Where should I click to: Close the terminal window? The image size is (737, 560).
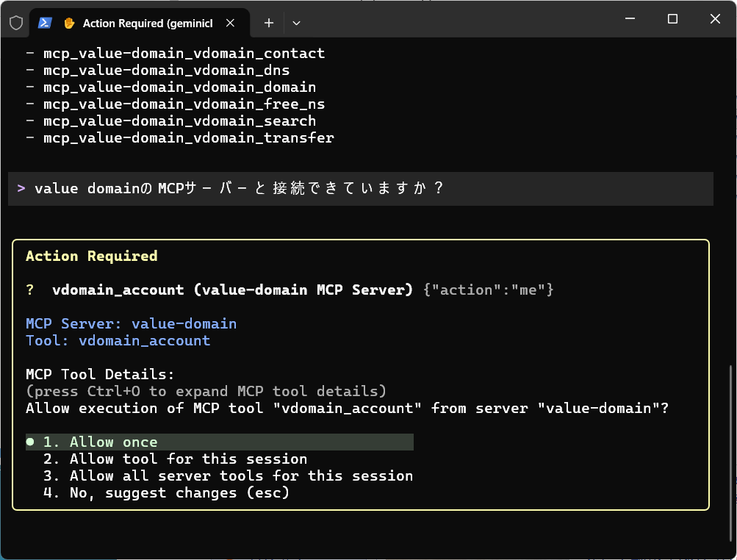715,19
